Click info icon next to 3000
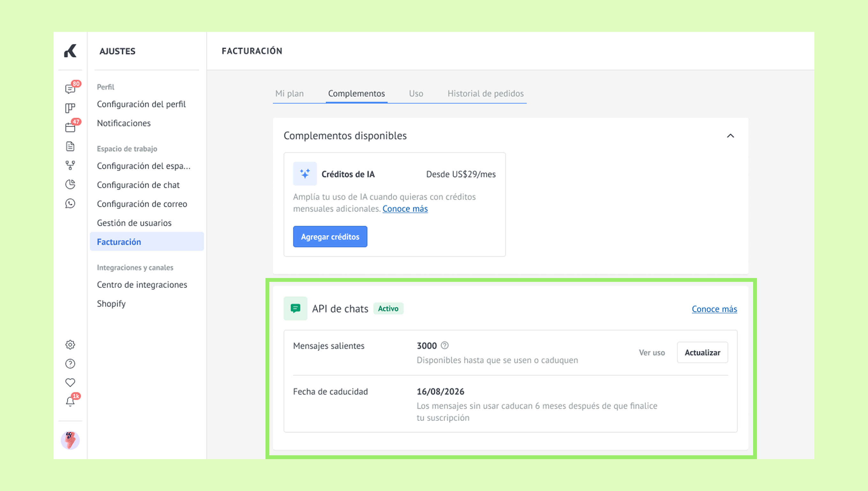Image resolution: width=868 pixels, height=491 pixels. pos(445,345)
